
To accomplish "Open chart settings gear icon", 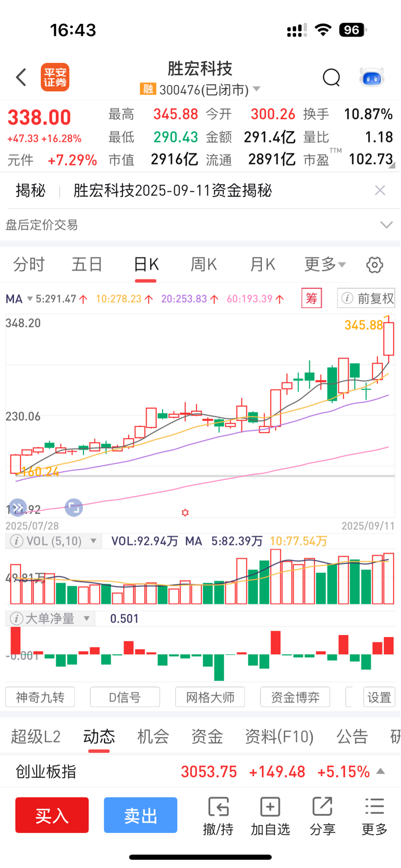I will coord(374,265).
